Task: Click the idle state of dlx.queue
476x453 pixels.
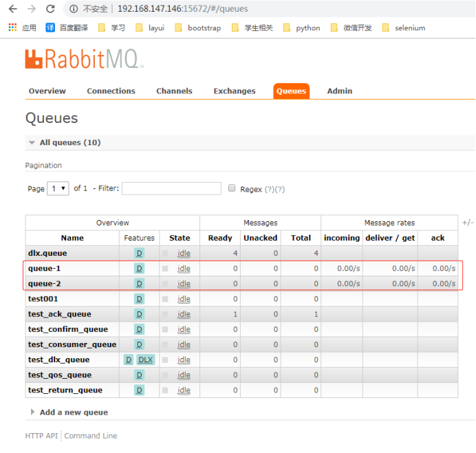Action: pyautogui.click(x=184, y=254)
